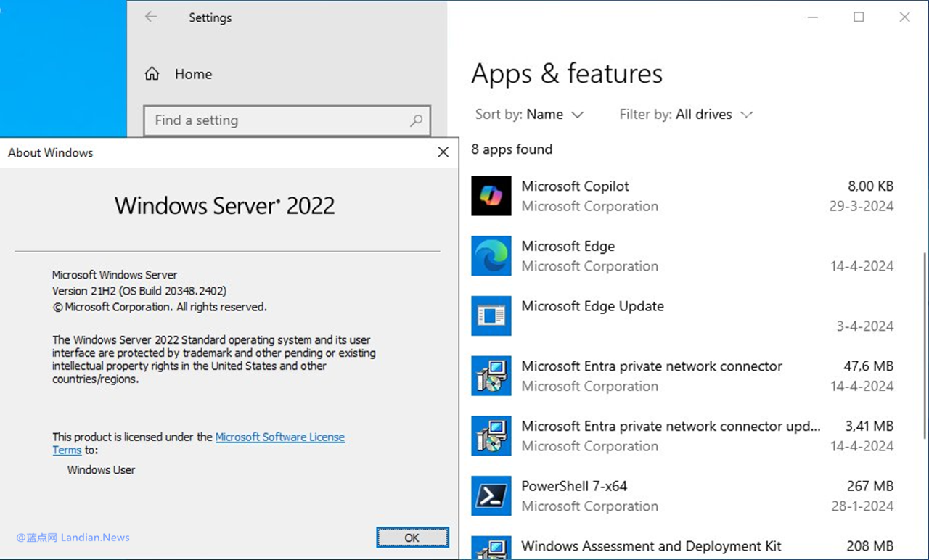Select the Microsoft Edge entry name
The height and width of the screenshot is (560, 929).
pyautogui.click(x=568, y=247)
